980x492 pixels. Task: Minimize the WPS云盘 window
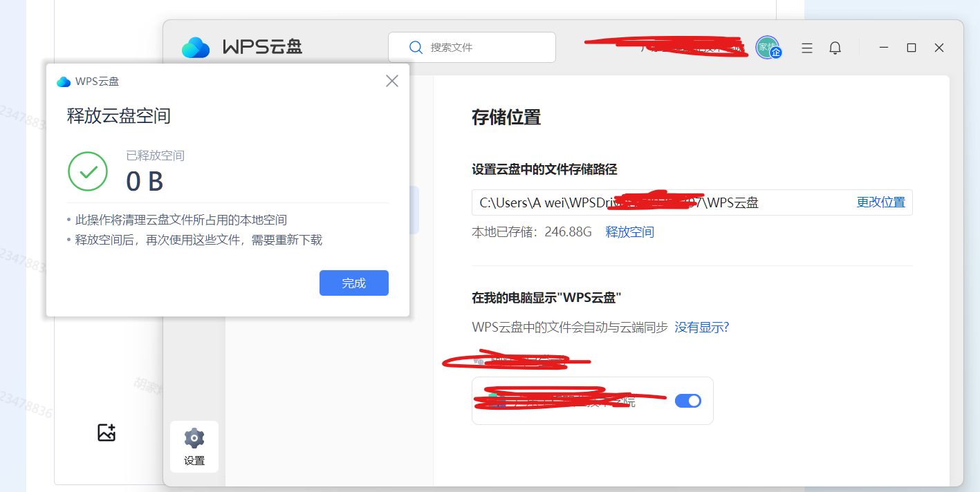884,48
